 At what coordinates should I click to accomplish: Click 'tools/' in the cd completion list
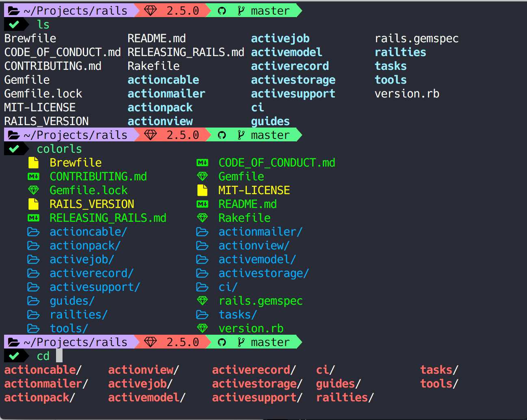(439, 384)
